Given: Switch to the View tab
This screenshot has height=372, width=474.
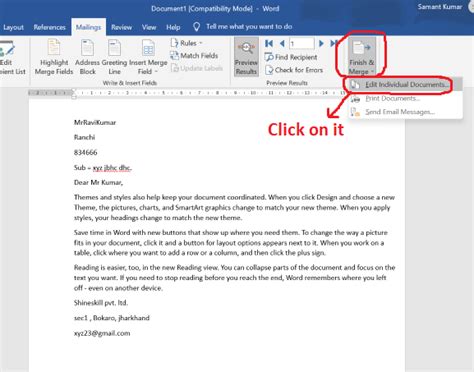Looking at the screenshot, I should click(149, 27).
